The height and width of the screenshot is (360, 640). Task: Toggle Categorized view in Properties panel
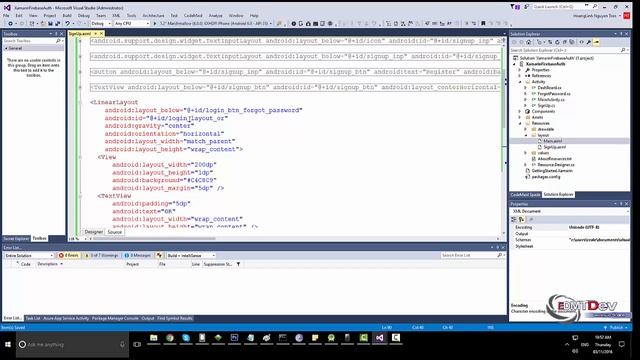coord(514,220)
